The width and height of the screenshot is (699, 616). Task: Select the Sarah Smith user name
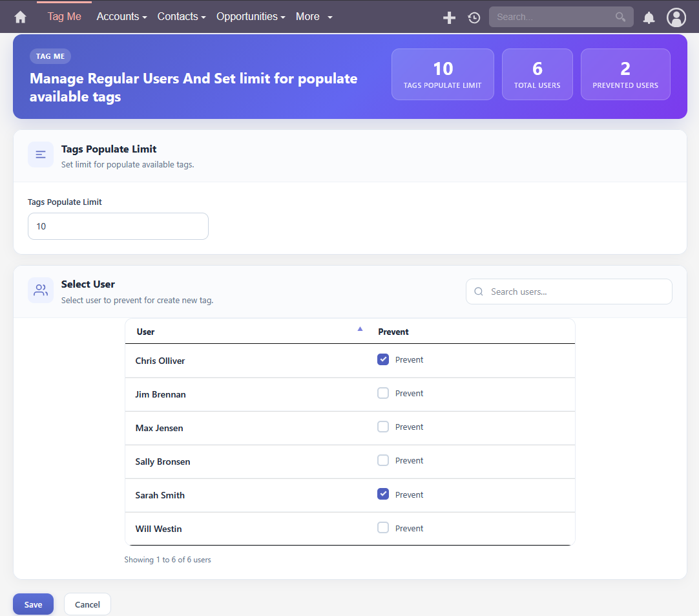click(160, 495)
